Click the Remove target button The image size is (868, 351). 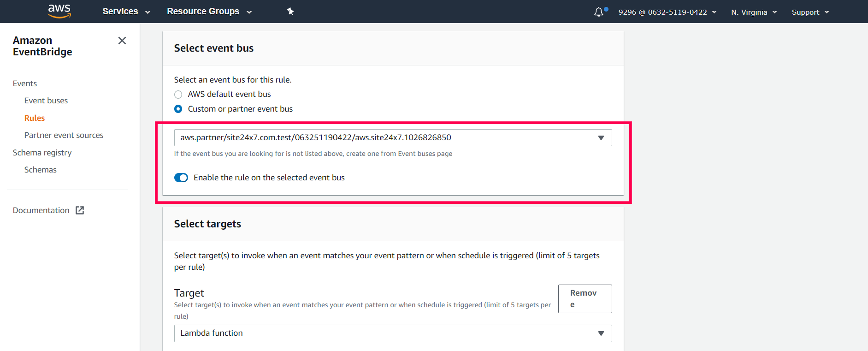(x=585, y=299)
